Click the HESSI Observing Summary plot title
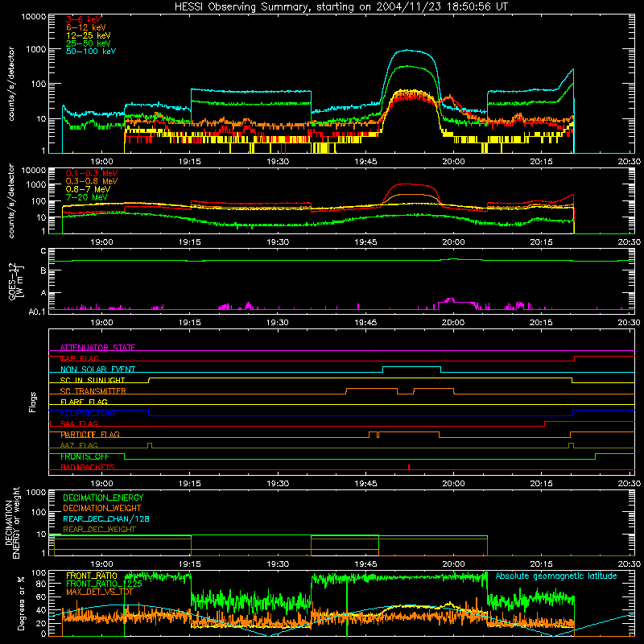This screenshot has height=644, width=644. click(x=341, y=6)
